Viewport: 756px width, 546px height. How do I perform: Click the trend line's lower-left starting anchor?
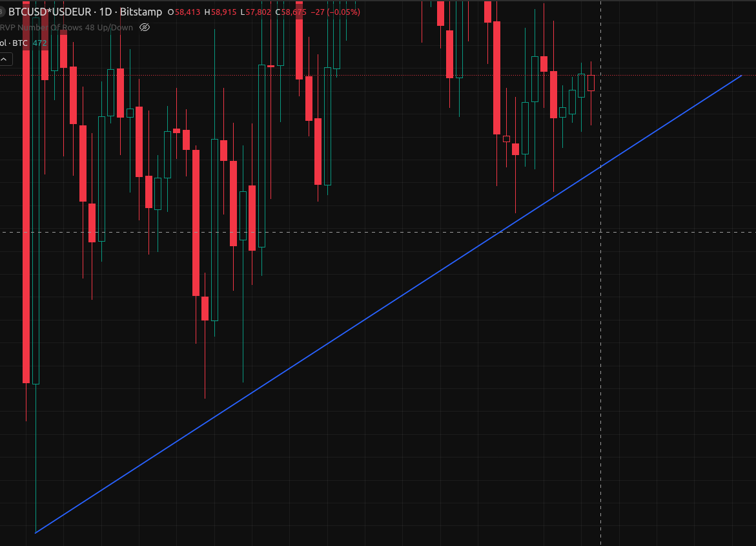(36, 532)
